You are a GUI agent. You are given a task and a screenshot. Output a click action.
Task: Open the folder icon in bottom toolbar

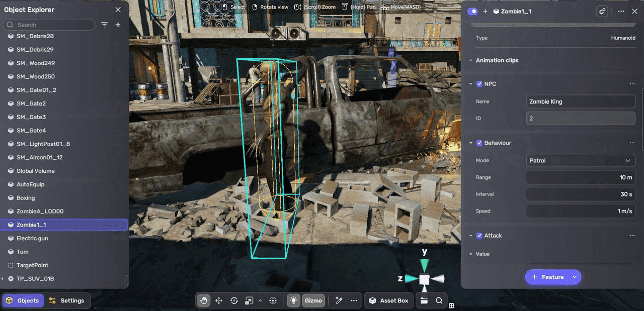(x=424, y=300)
